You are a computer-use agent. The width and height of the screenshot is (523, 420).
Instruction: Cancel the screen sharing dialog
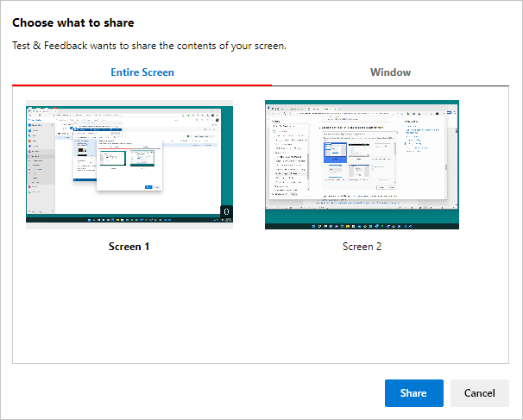coord(480,393)
